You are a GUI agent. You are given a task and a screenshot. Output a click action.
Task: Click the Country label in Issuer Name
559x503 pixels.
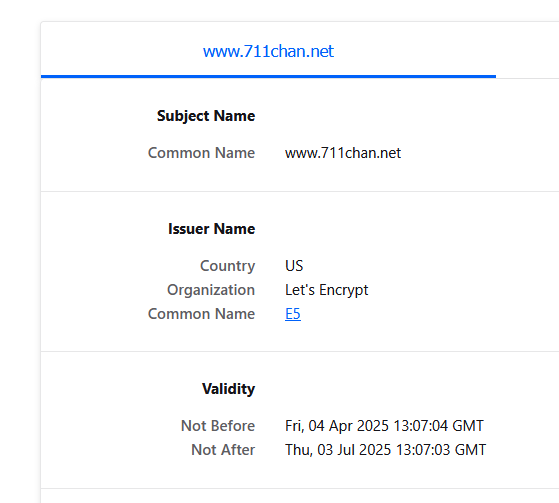click(228, 266)
